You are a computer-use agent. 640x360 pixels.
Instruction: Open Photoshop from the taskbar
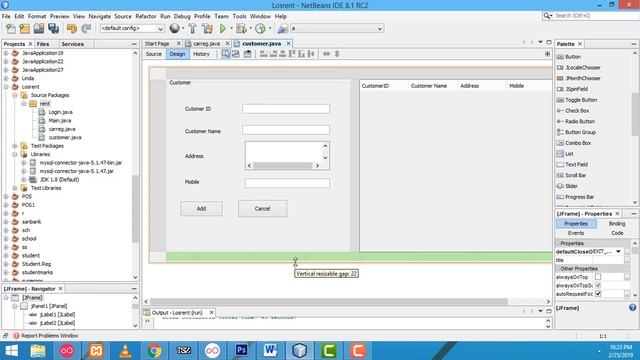241,351
